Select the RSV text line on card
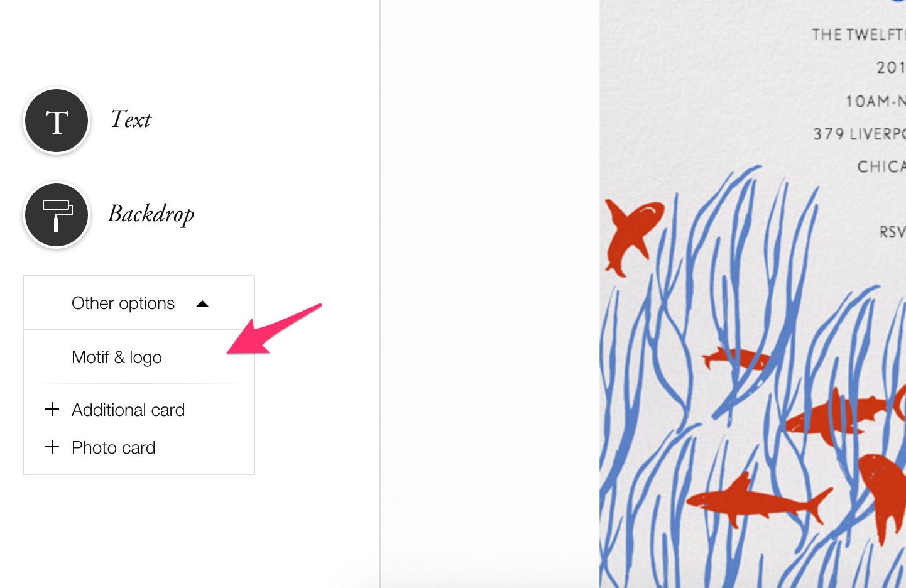Image resolution: width=906 pixels, height=588 pixels. click(x=892, y=232)
